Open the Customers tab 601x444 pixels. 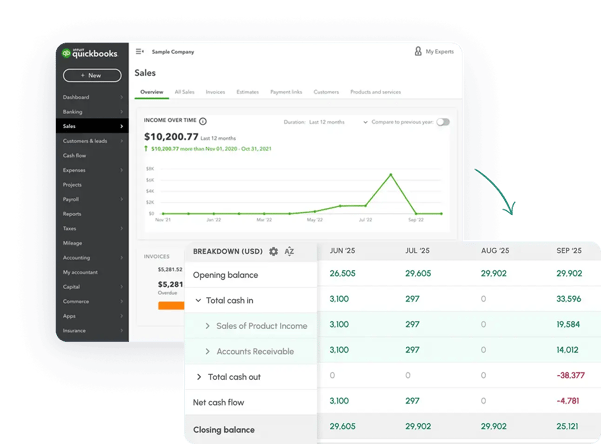click(x=326, y=92)
